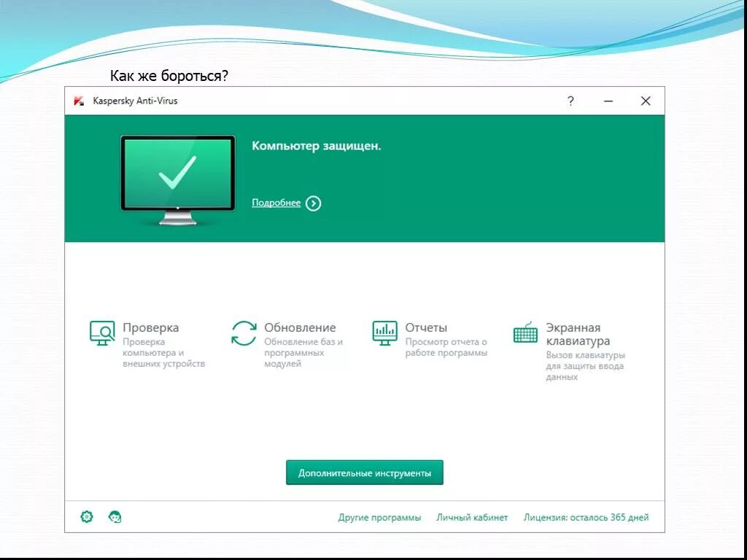
Task: Click the Обновление refresh arrows icon
Action: [244, 332]
